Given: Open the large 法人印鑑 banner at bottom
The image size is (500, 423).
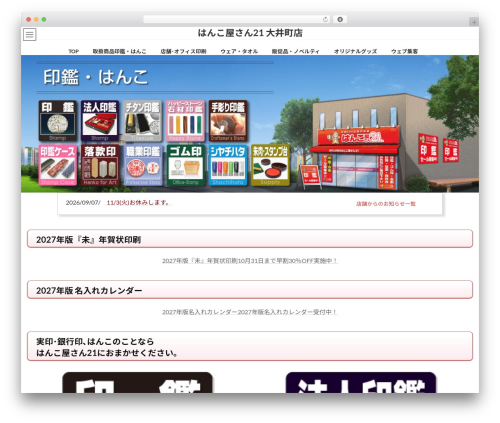Looking at the screenshot, I should 361,382.
